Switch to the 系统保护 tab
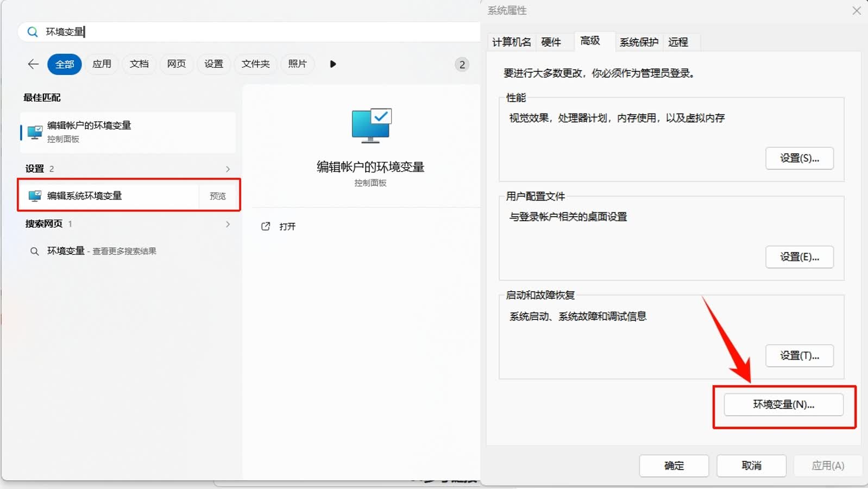 639,42
